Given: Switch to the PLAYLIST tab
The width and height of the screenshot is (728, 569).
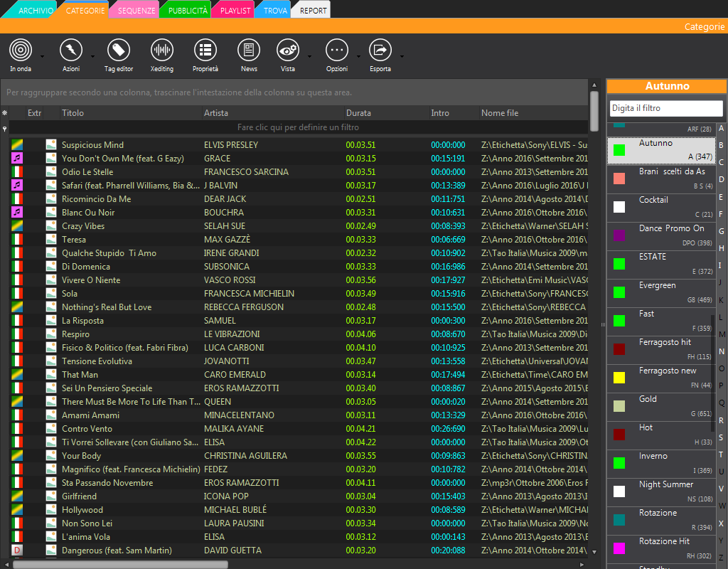Looking at the screenshot, I should pyautogui.click(x=235, y=11).
